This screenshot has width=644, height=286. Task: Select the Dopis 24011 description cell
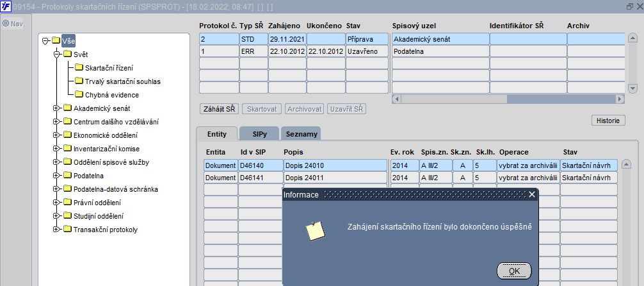pos(335,178)
